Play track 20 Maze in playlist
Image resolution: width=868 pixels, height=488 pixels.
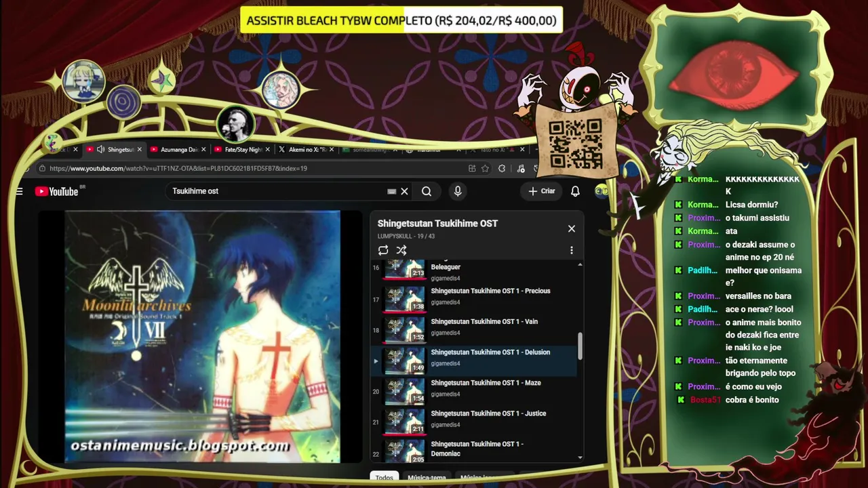(x=473, y=390)
